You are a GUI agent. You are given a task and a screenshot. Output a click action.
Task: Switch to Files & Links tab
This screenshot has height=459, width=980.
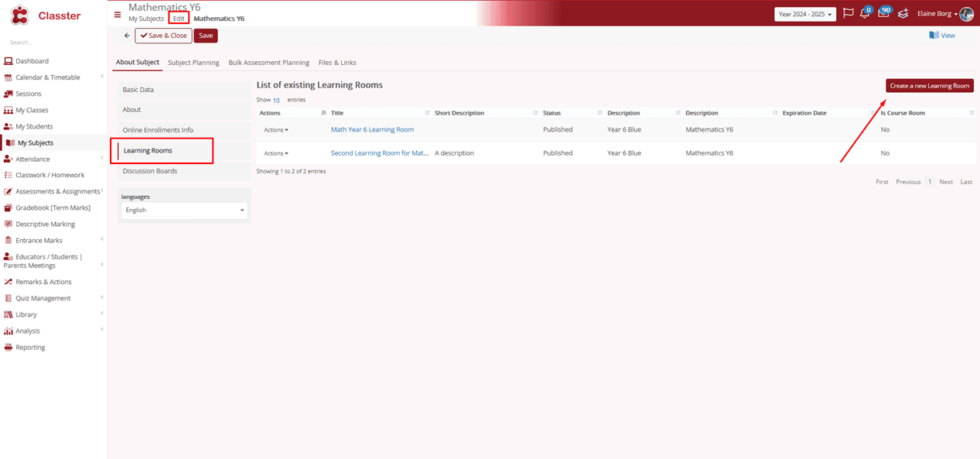(337, 63)
